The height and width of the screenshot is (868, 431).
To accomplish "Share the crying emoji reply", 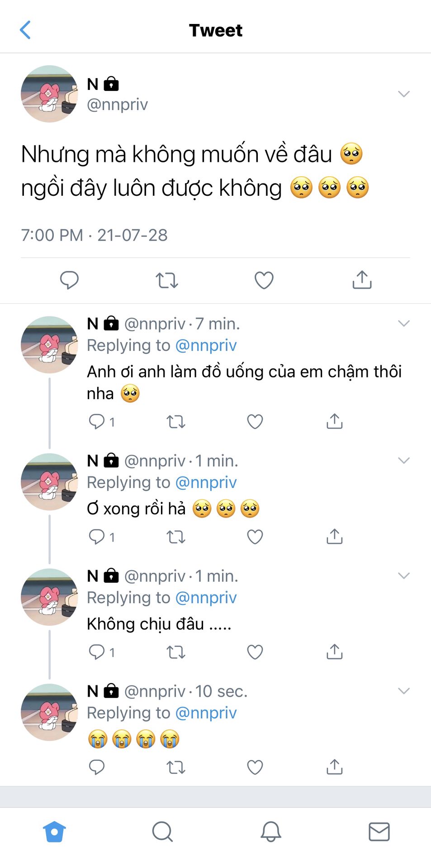I will click(x=335, y=767).
